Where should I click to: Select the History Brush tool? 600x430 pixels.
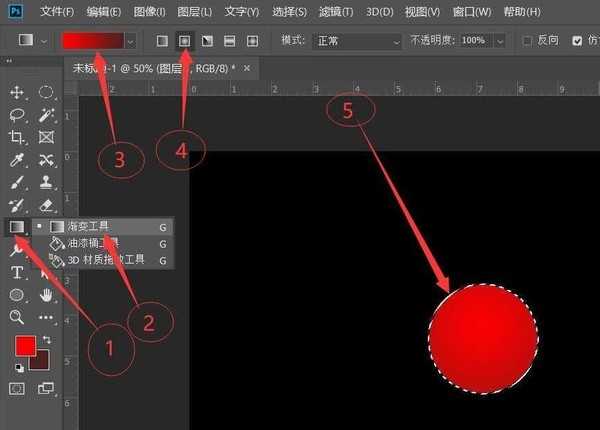coord(16,205)
